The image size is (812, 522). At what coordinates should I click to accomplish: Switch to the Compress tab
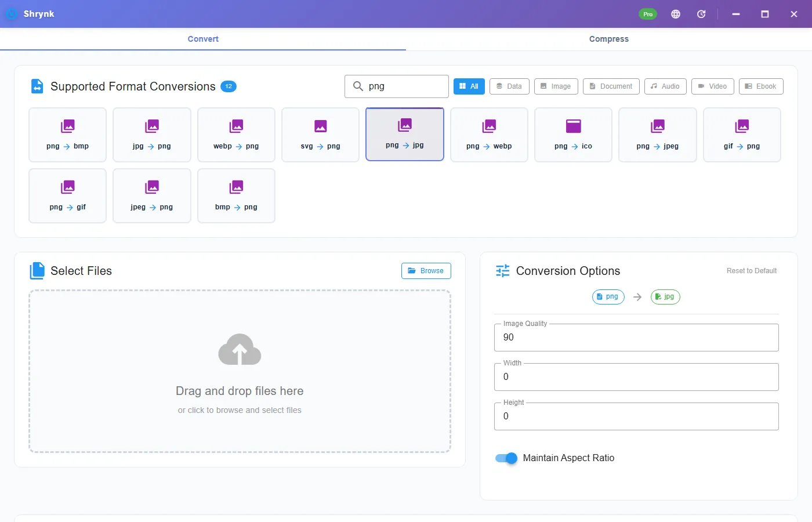(x=609, y=39)
